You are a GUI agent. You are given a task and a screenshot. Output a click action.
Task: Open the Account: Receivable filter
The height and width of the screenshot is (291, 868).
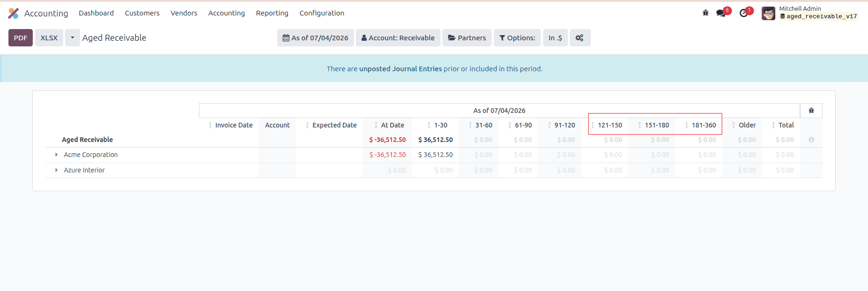click(x=398, y=38)
